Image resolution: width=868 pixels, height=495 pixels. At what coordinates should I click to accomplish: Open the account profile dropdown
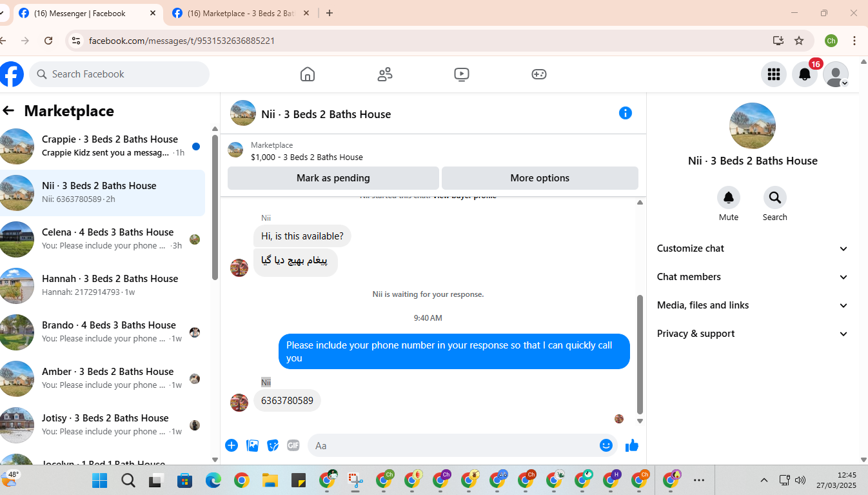[836, 74]
